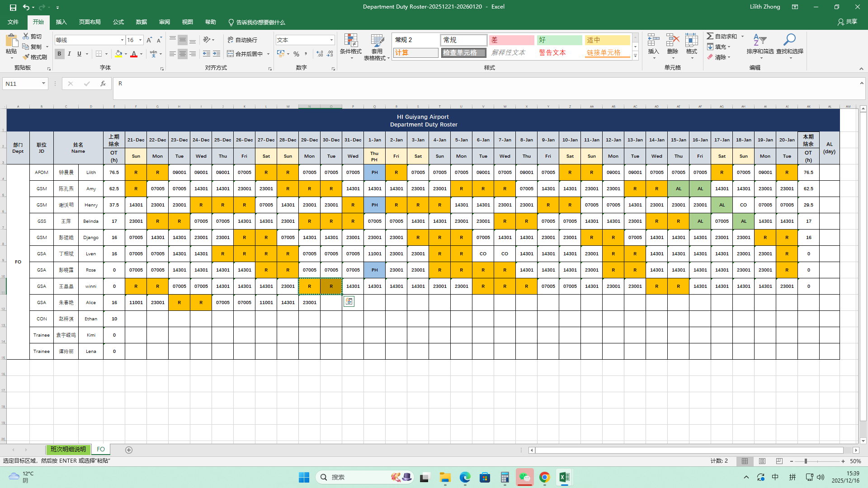Image resolution: width=868 pixels, height=488 pixels.
Task: Click the Insert Function fx icon
Action: click(103, 84)
